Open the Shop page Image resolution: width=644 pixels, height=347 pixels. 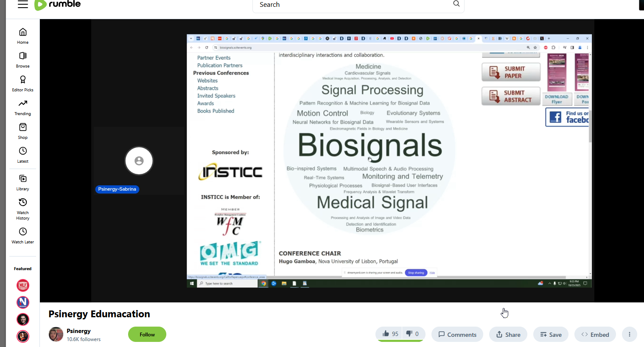tap(23, 131)
